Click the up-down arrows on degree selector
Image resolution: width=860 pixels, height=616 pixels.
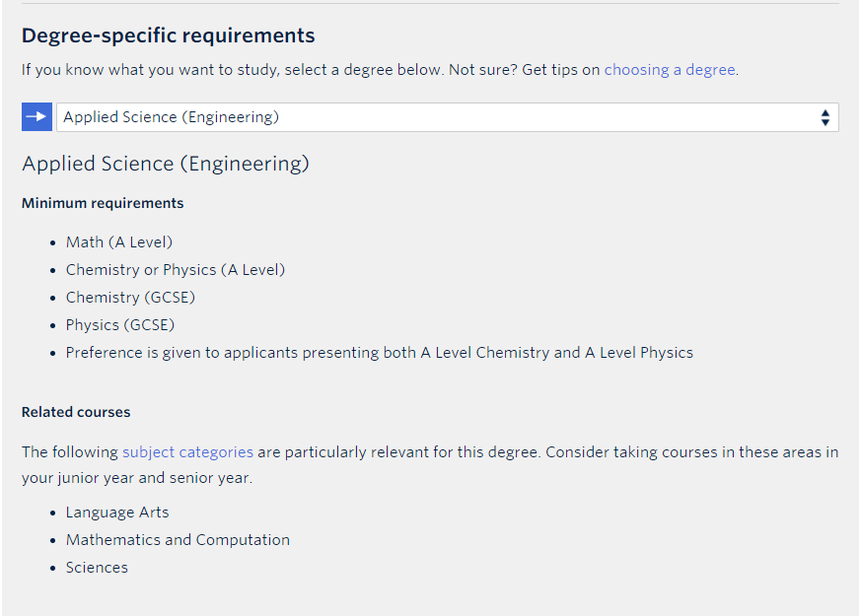point(824,117)
